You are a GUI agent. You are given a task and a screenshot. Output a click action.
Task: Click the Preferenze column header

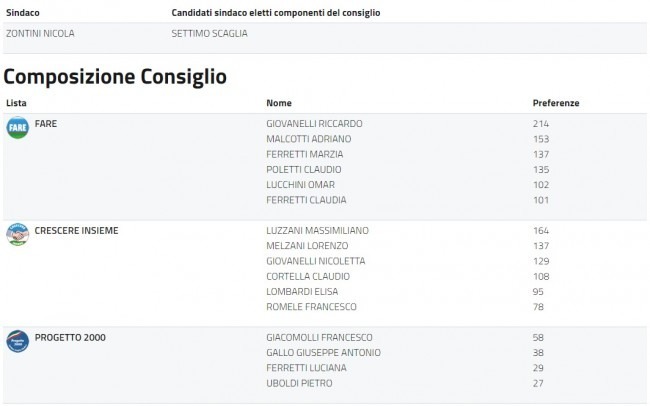tap(556, 103)
